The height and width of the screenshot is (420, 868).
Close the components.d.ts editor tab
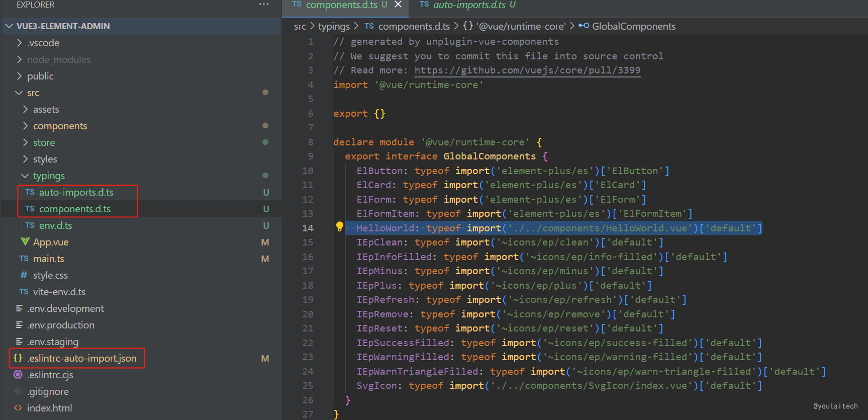[398, 5]
